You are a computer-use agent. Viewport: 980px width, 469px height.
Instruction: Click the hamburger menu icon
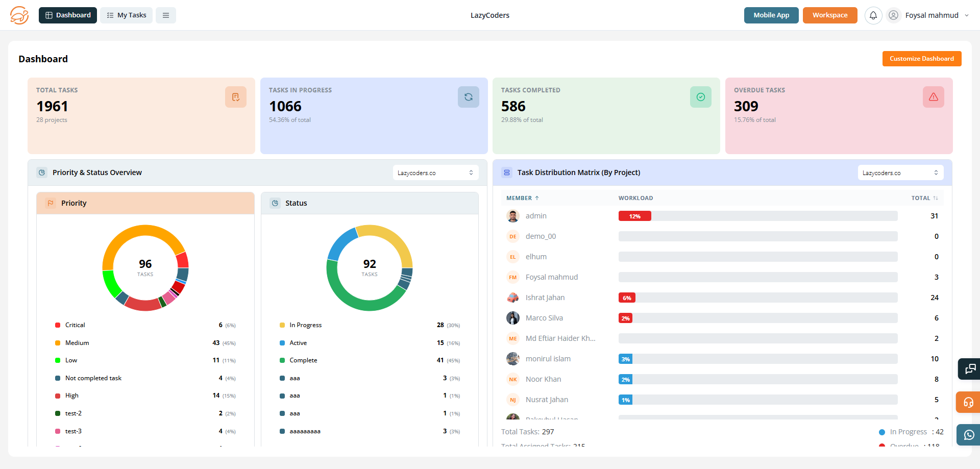coord(166,15)
